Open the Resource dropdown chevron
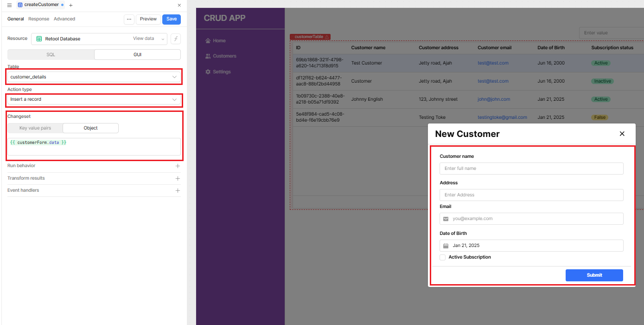 163,39
